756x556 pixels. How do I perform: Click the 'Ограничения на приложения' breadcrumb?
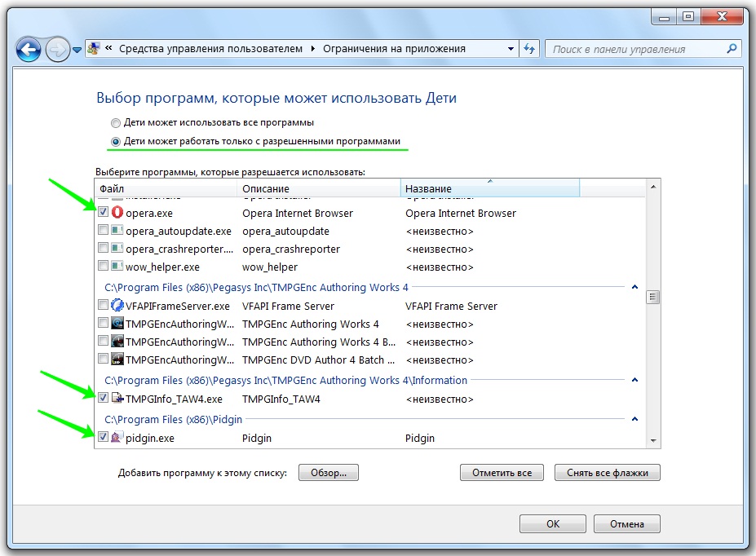pyautogui.click(x=394, y=49)
